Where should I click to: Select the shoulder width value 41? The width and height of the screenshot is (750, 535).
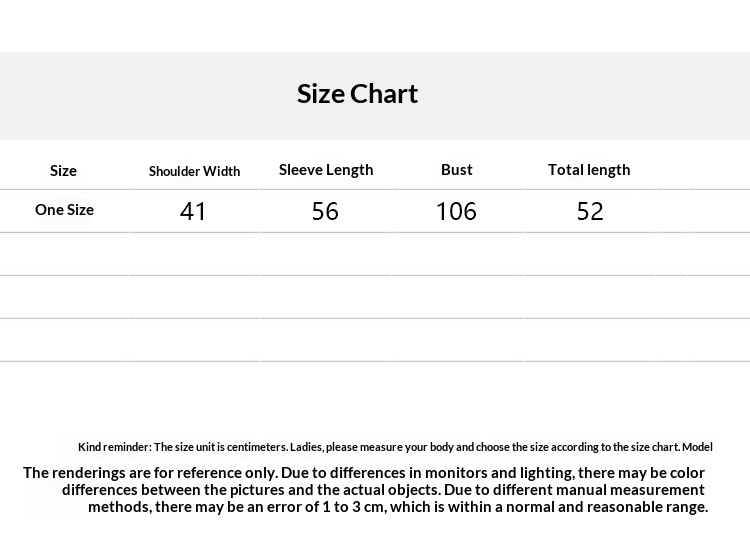pos(193,212)
